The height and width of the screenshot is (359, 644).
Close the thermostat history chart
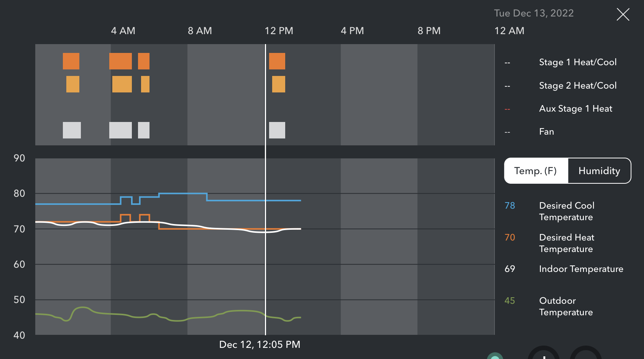[x=623, y=15]
